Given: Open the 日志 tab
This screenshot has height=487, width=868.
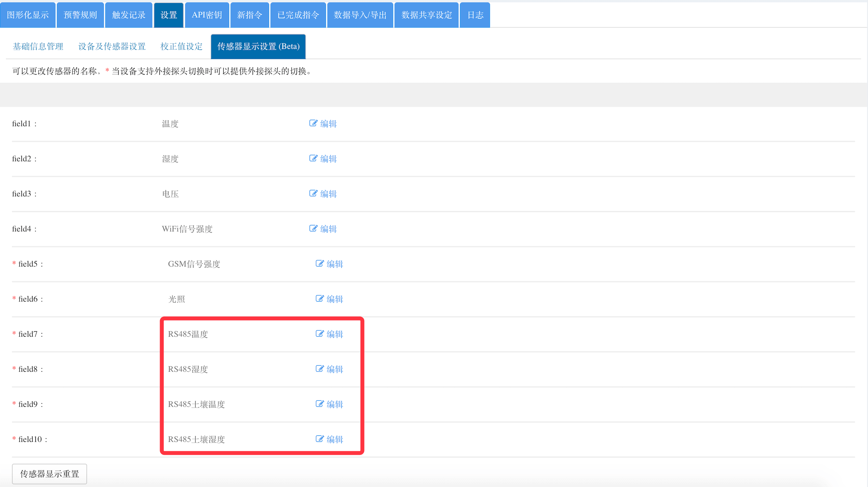Looking at the screenshot, I should (475, 15).
